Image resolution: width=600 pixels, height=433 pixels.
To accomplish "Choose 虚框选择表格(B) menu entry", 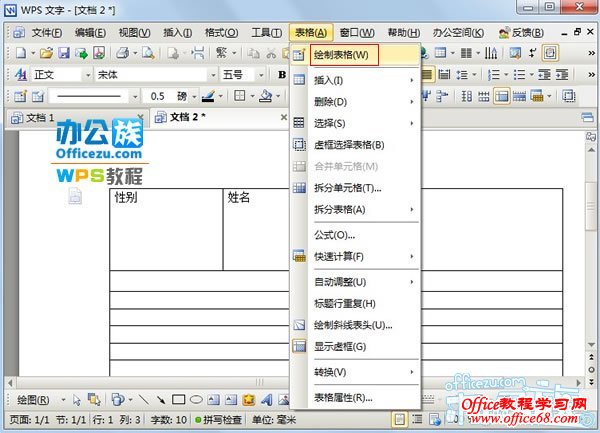I will pos(355,145).
